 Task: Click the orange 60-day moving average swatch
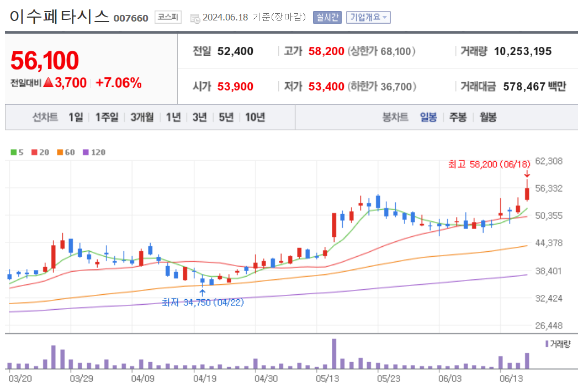coord(60,152)
